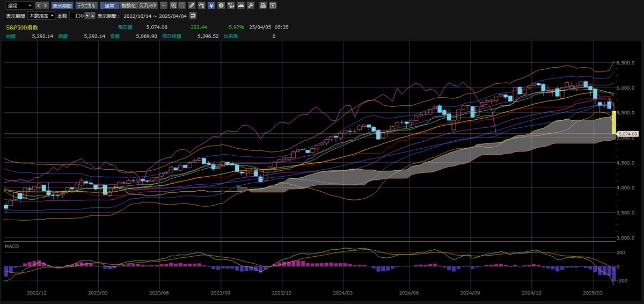Zoom in with the magnifier plus icon

[173, 5]
